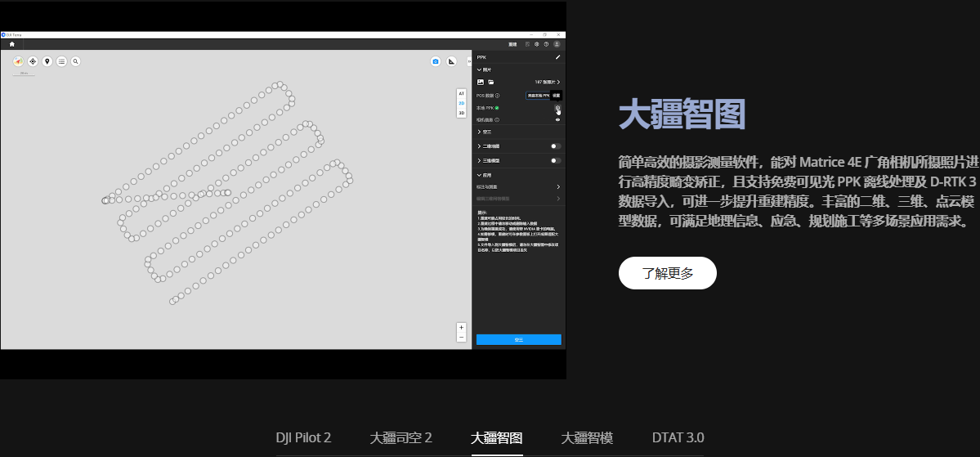This screenshot has width=980, height=457.
Task: Click the map search magnifier icon
Action: (x=75, y=61)
